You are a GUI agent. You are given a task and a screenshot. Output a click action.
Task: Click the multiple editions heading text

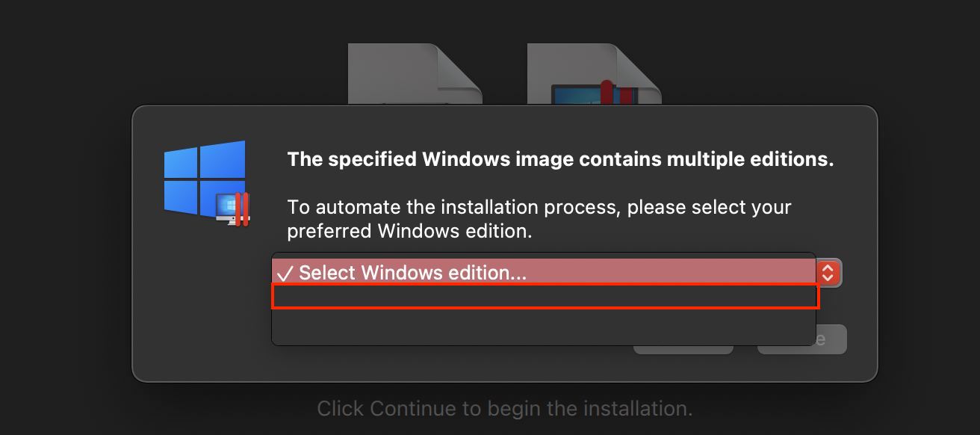pos(561,158)
